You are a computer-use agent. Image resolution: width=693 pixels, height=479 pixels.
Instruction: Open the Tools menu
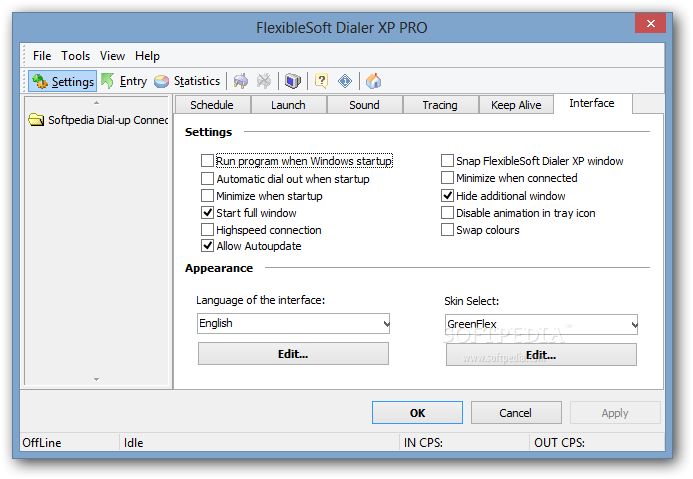(x=76, y=56)
